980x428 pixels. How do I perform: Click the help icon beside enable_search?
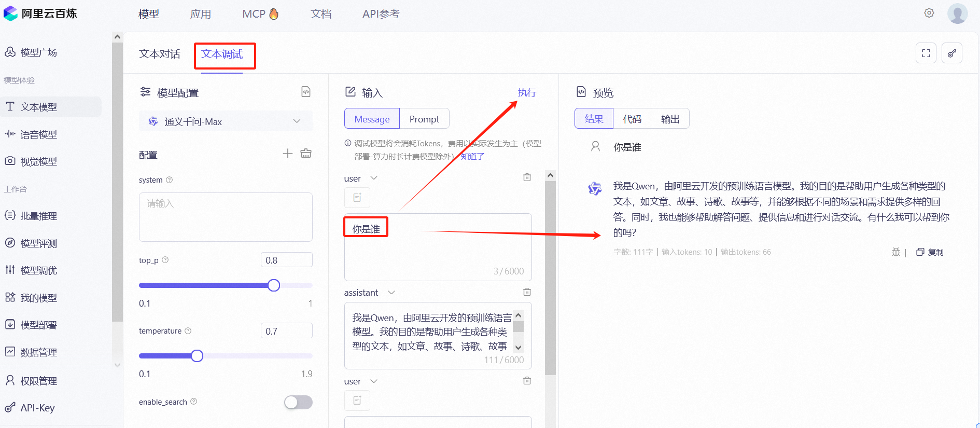(193, 402)
